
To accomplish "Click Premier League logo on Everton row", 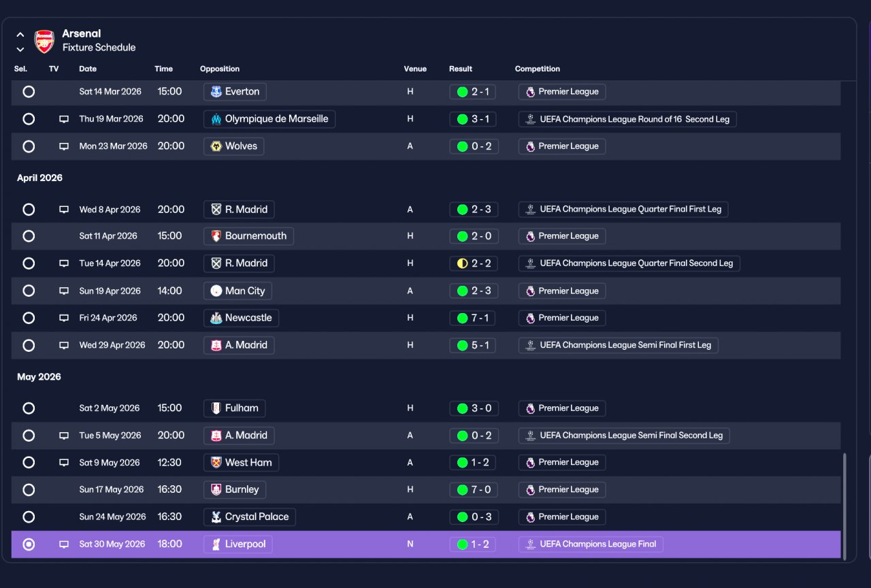I will [530, 92].
